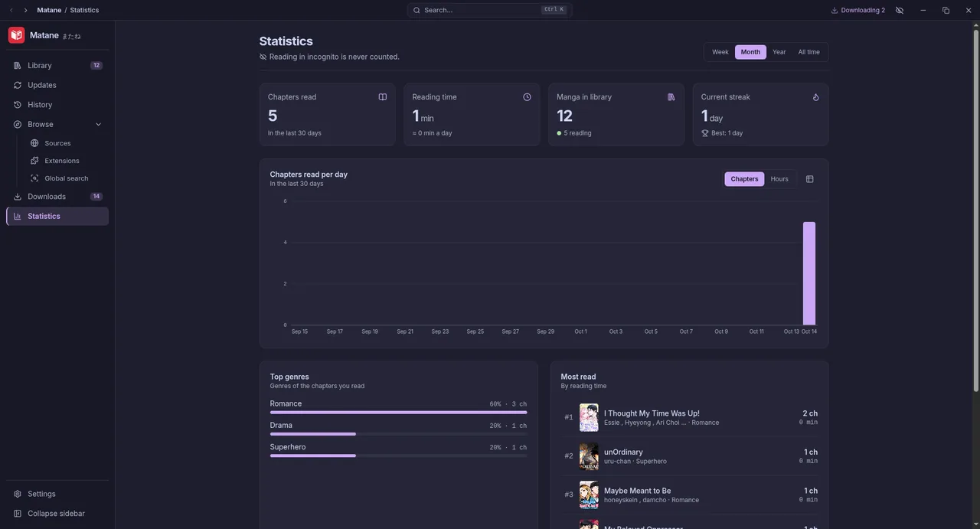This screenshot has height=529, width=980.
Task: Click the Ctrl K shortcut hint
Action: (554, 10)
